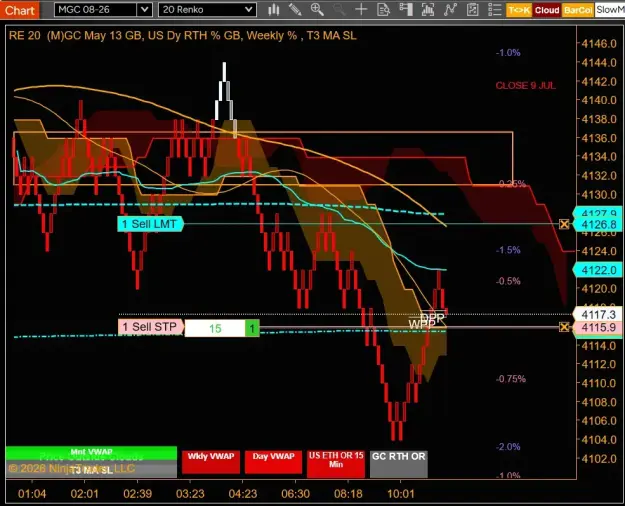Expand the MGC 08-26 instrument dropdown arrow

click(x=145, y=10)
